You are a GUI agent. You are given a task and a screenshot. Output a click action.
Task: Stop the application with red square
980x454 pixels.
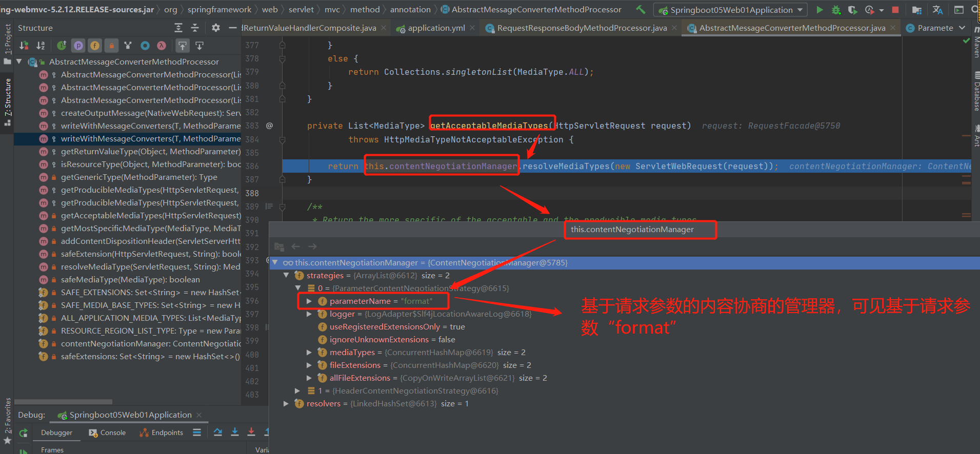tap(895, 10)
